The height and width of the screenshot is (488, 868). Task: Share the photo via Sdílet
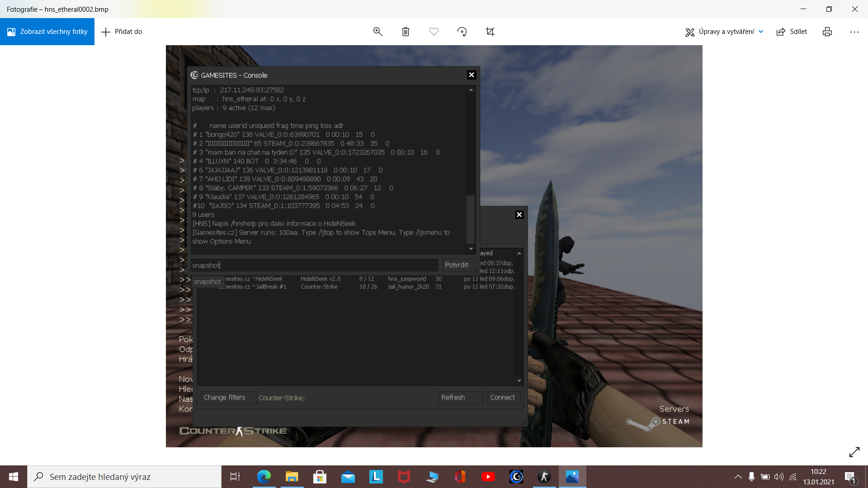pyautogui.click(x=792, y=32)
